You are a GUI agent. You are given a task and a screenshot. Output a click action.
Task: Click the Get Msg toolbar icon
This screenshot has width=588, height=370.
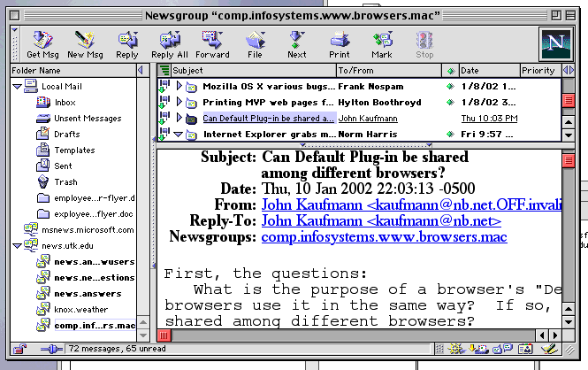coord(42,42)
